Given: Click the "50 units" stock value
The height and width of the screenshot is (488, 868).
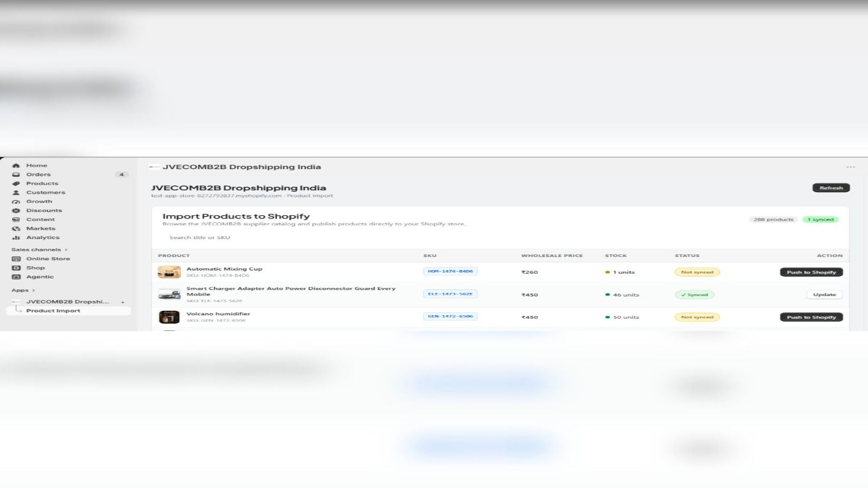Looking at the screenshot, I should (x=626, y=317).
